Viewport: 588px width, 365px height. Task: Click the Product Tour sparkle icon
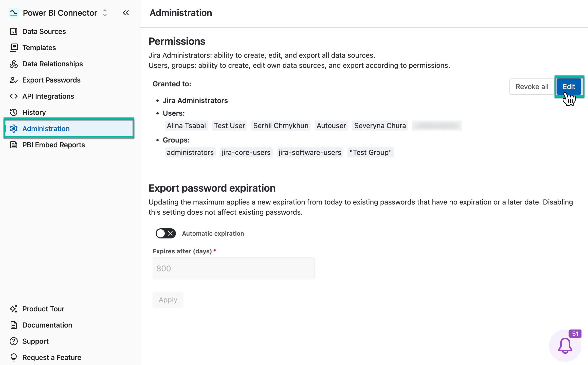(14, 309)
